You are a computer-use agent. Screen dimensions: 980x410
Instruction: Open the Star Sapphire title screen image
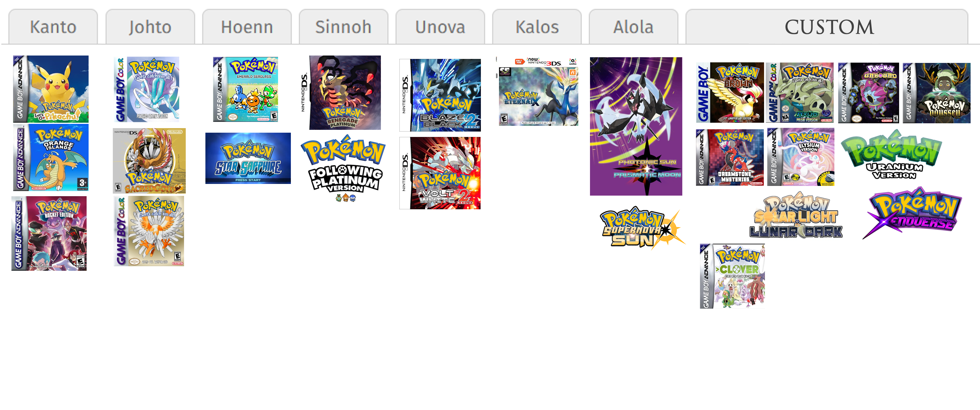click(248, 158)
